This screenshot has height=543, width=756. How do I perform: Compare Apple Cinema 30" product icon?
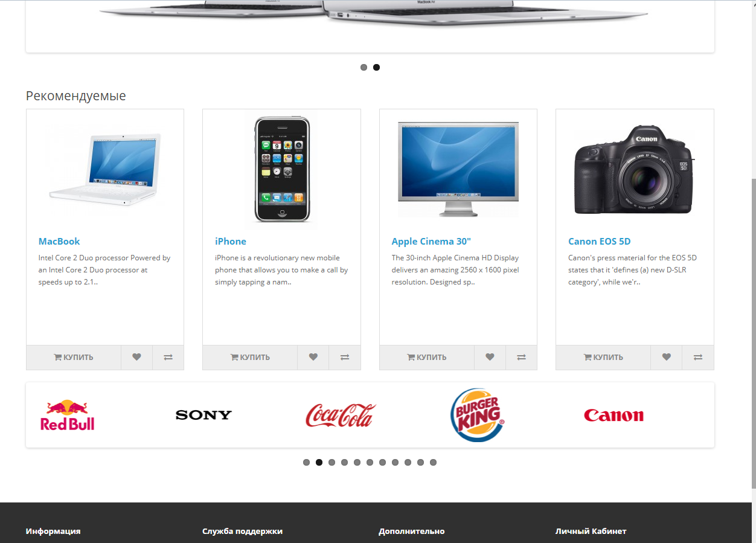(x=522, y=357)
